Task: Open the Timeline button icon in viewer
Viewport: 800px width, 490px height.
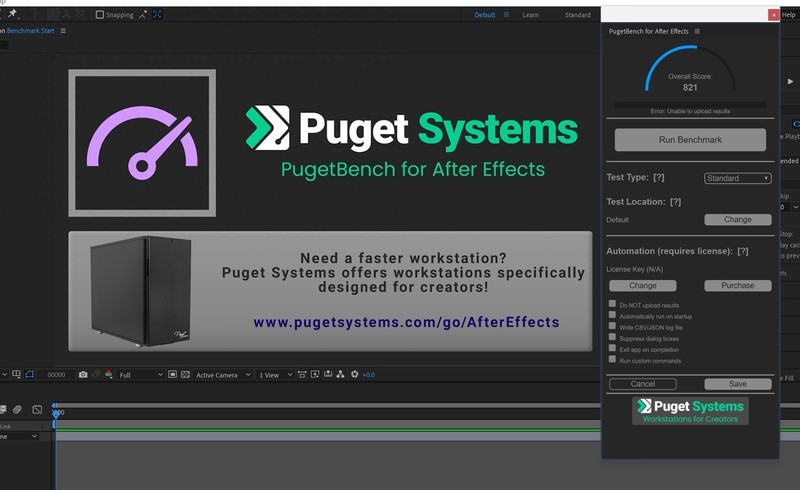Action: tap(328, 375)
